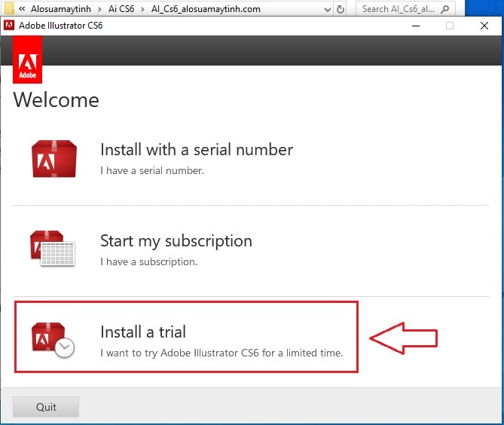Image resolution: width=504 pixels, height=425 pixels.
Task: Click the subscription calendar box icon
Action: coord(53,248)
